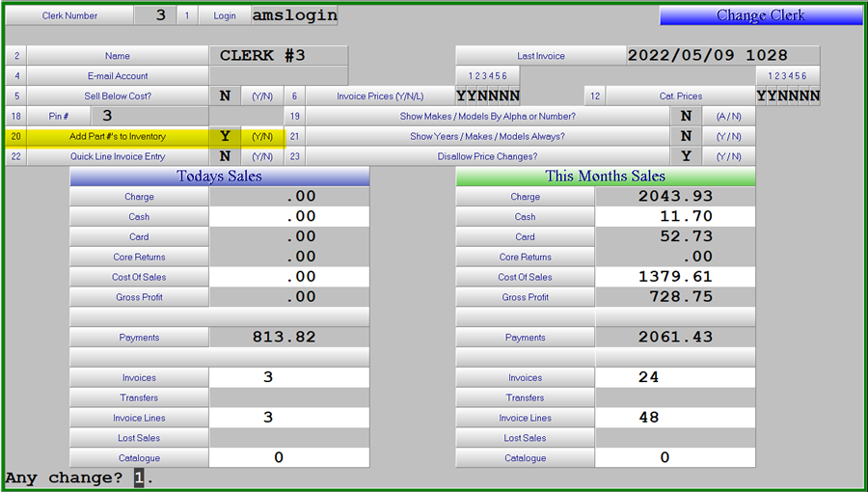868x492 pixels.
Task: Click Cost Of Sales label under Todays Sales
Action: click(x=139, y=277)
